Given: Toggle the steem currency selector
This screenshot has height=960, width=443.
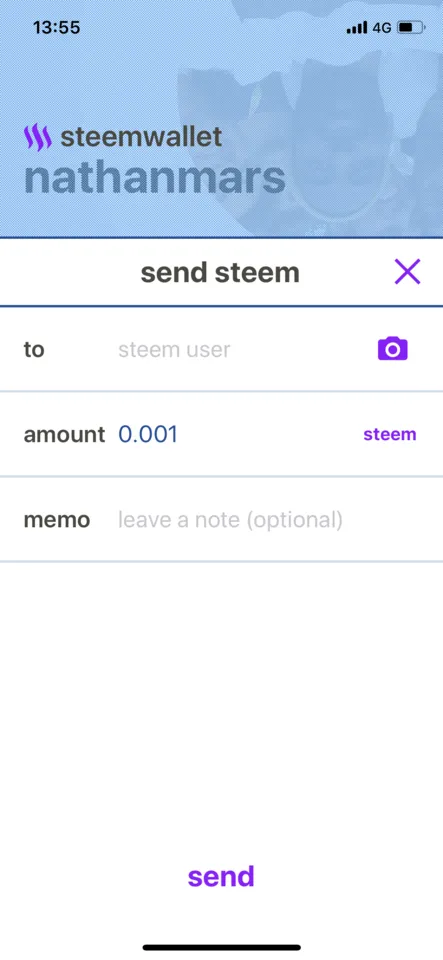Looking at the screenshot, I should click(390, 435).
